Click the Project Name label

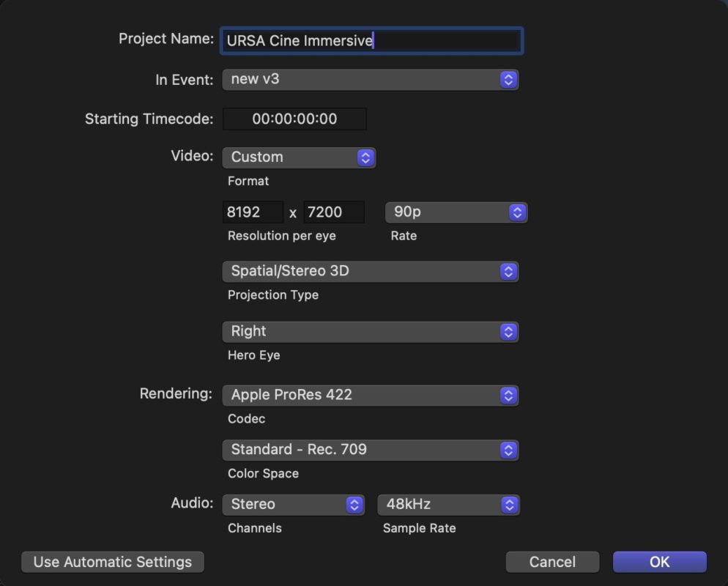(x=166, y=39)
